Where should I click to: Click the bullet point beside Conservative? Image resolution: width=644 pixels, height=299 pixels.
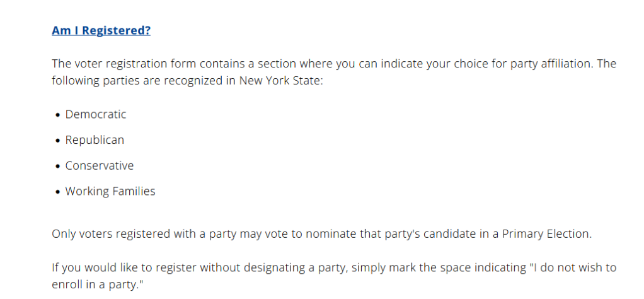[x=58, y=167]
